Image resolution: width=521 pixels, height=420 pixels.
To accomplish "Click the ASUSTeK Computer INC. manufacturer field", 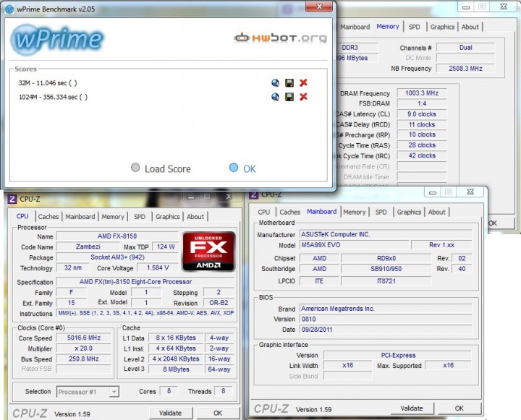I will (x=386, y=234).
